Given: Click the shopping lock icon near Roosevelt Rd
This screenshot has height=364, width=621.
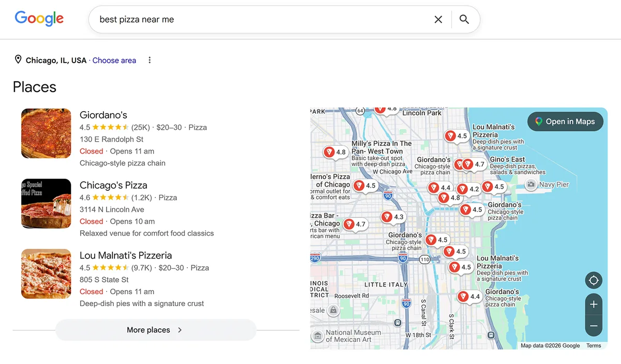Looking at the screenshot, I should coord(333,310).
